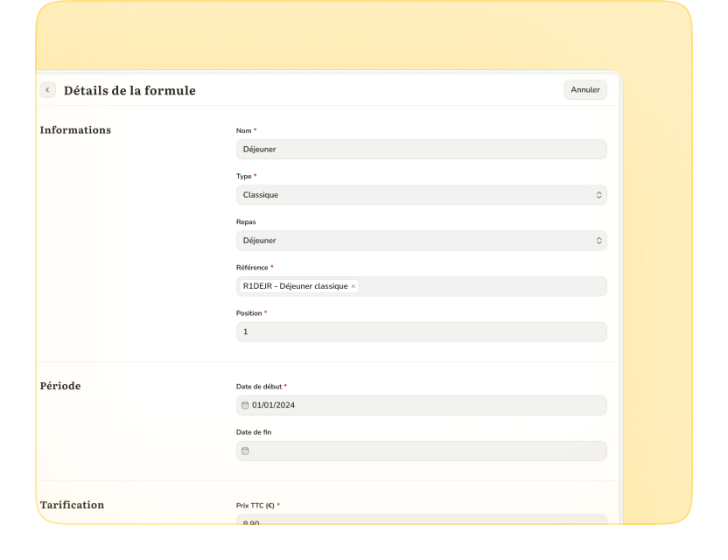Focus the Nom text field

pos(420,150)
